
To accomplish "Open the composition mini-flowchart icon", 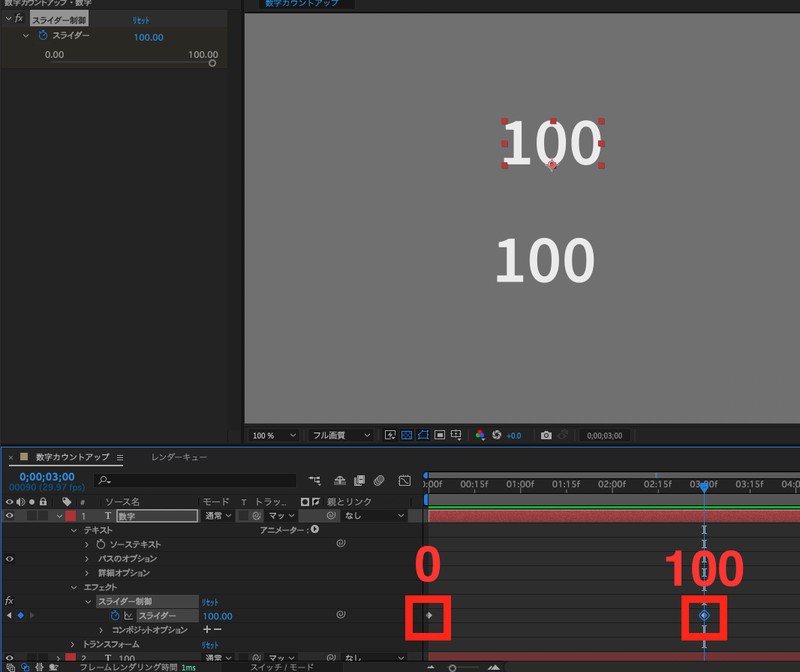I will point(314,481).
